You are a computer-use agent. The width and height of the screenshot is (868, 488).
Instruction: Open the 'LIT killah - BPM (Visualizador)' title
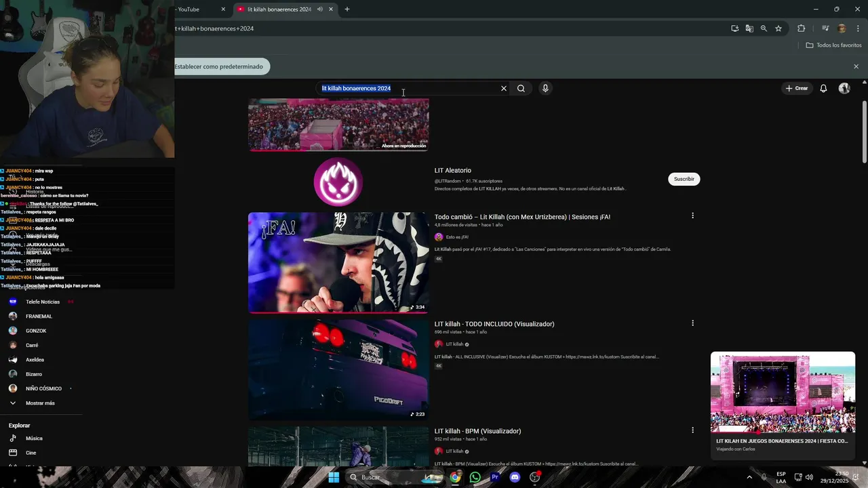coord(477,431)
